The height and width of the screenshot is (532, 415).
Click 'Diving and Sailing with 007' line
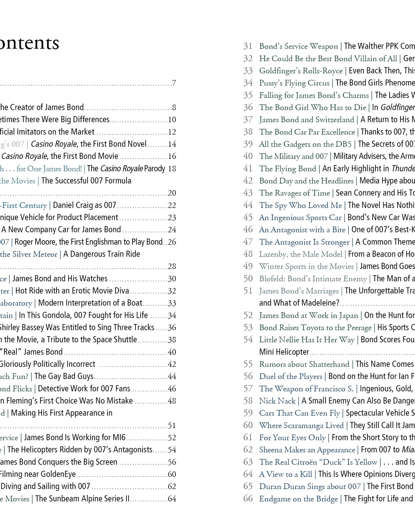(45, 487)
